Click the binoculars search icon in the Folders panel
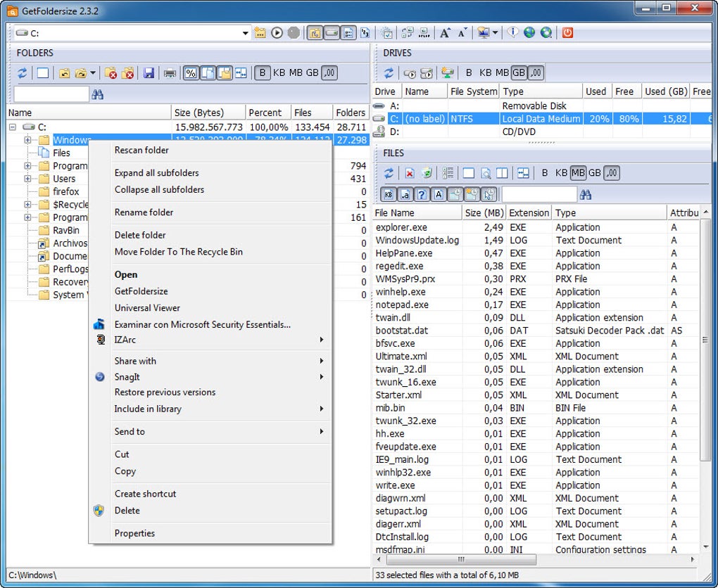Image resolution: width=718 pixels, height=588 pixels. (x=98, y=95)
